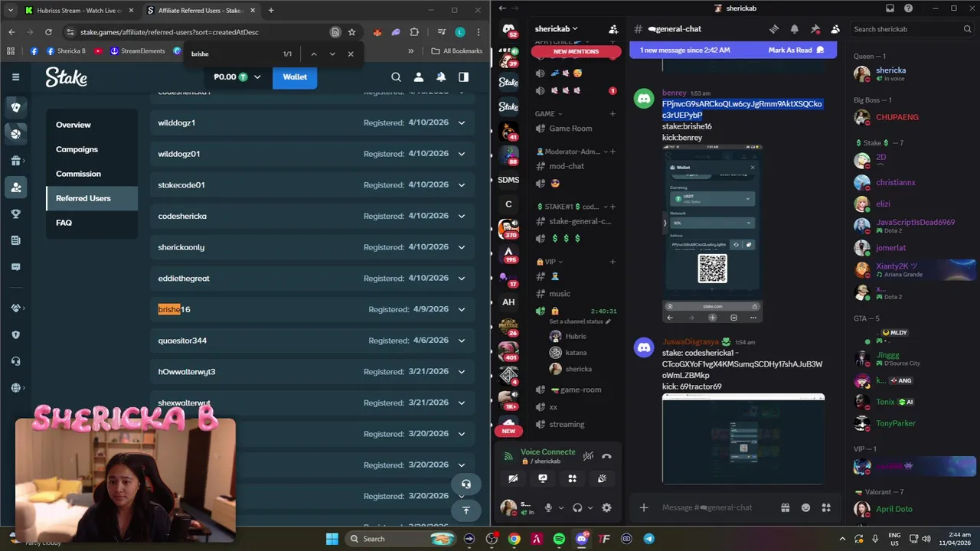Expand brishe16 referred user row

tap(461, 309)
